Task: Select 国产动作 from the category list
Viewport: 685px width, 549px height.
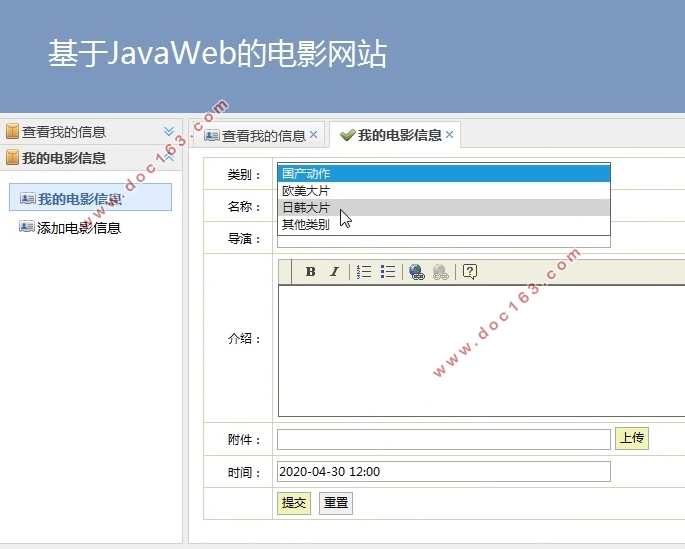Action: click(x=444, y=173)
